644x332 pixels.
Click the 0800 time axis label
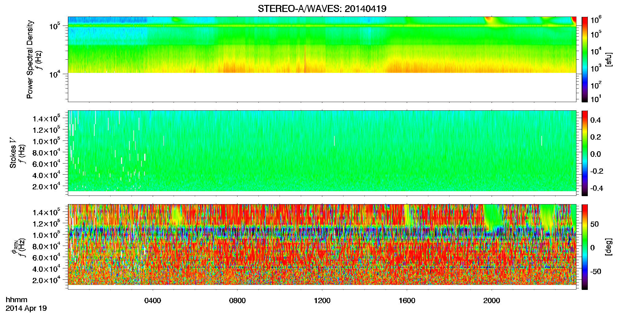pyautogui.click(x=238, y=301)
